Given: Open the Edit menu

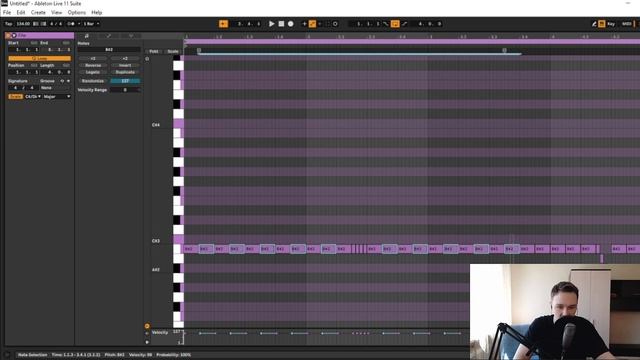Looking at the screenshot, I should click(x=21, y=13).
